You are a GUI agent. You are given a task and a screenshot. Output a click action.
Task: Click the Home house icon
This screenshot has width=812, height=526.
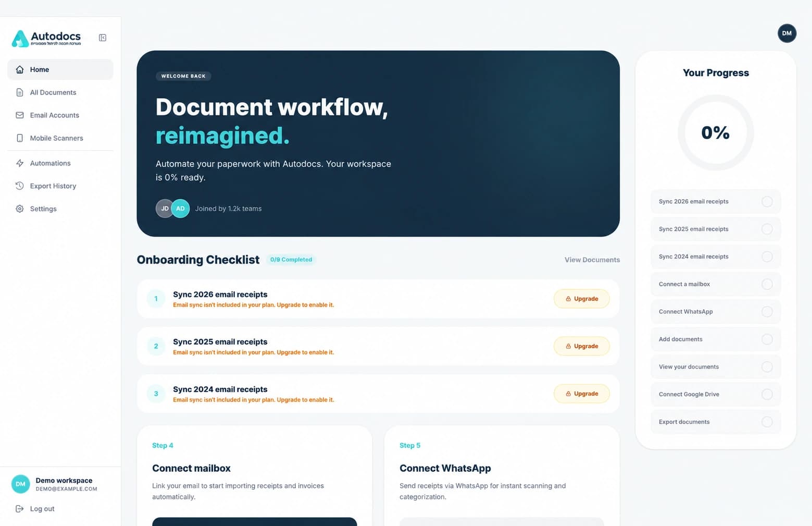[x=20, y=69]
